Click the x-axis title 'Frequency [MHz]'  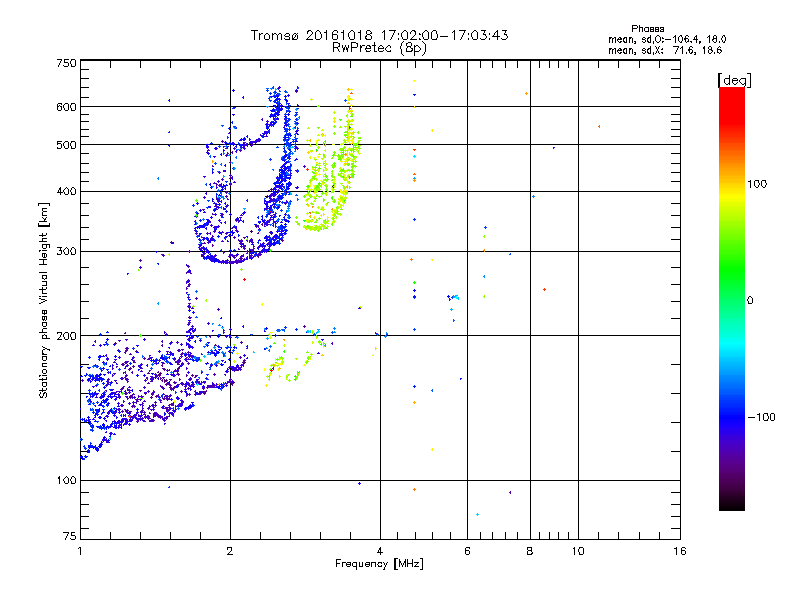tap(379, 564)
